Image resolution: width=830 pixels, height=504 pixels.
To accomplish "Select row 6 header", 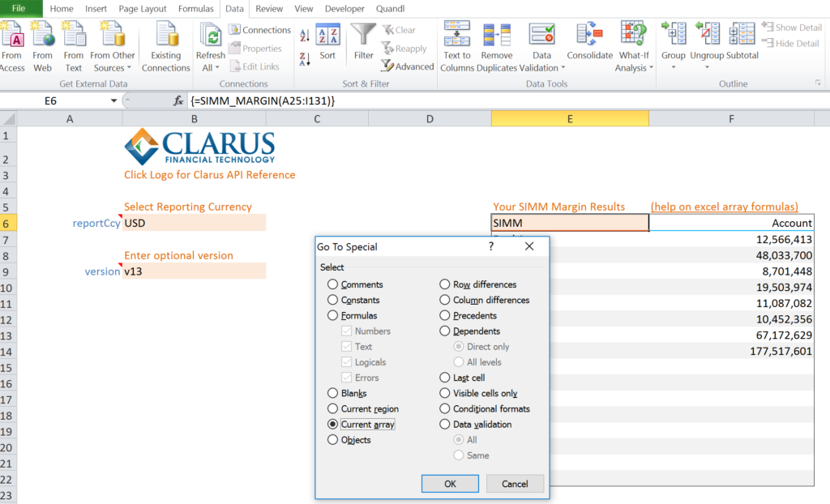I will pos(8,223).
